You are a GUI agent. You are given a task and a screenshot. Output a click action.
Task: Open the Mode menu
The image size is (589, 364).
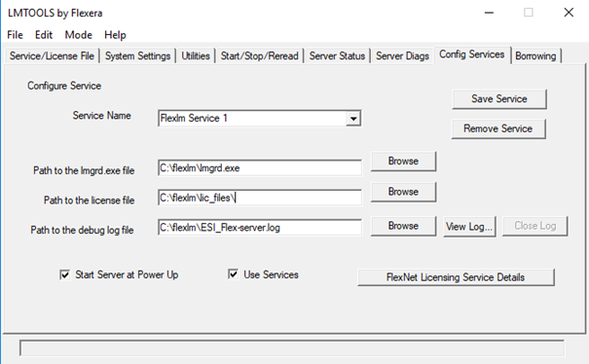[79, 35]
